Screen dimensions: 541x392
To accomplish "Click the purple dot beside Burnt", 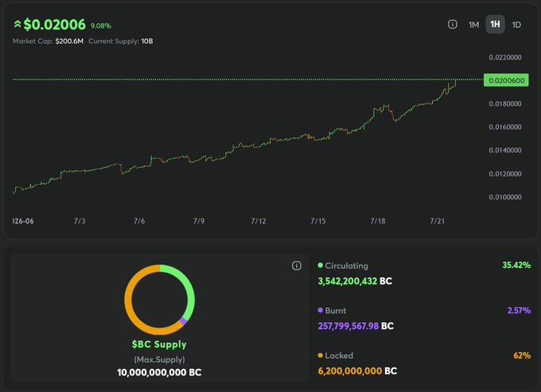I will (320, 310).
